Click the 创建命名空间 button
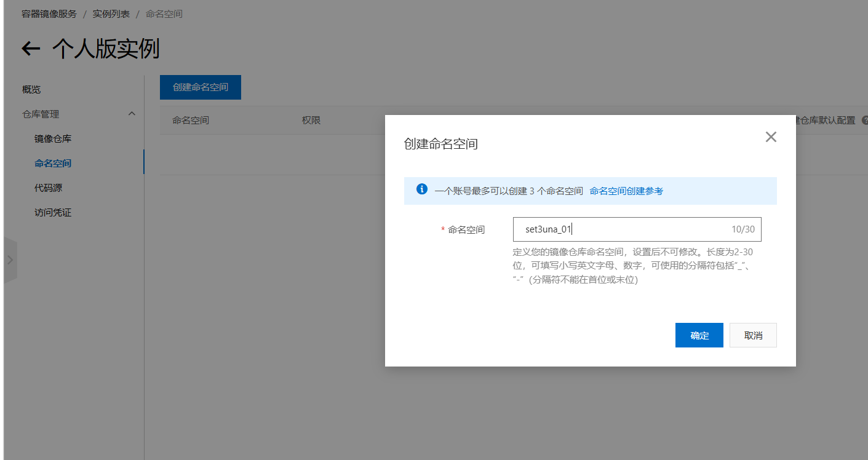Image resolution: width=868 pixels, height=460 pixels. click(x=201, y=87)
